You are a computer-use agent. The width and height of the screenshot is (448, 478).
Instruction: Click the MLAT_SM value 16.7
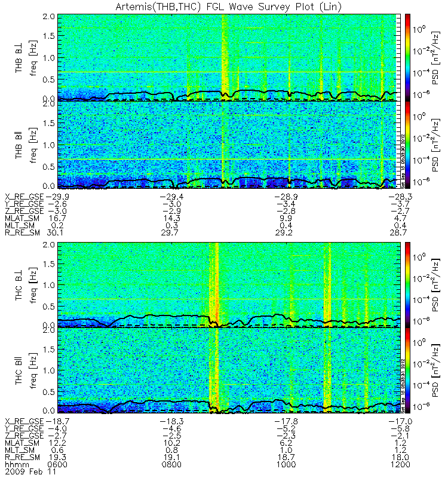coord(57,218)
